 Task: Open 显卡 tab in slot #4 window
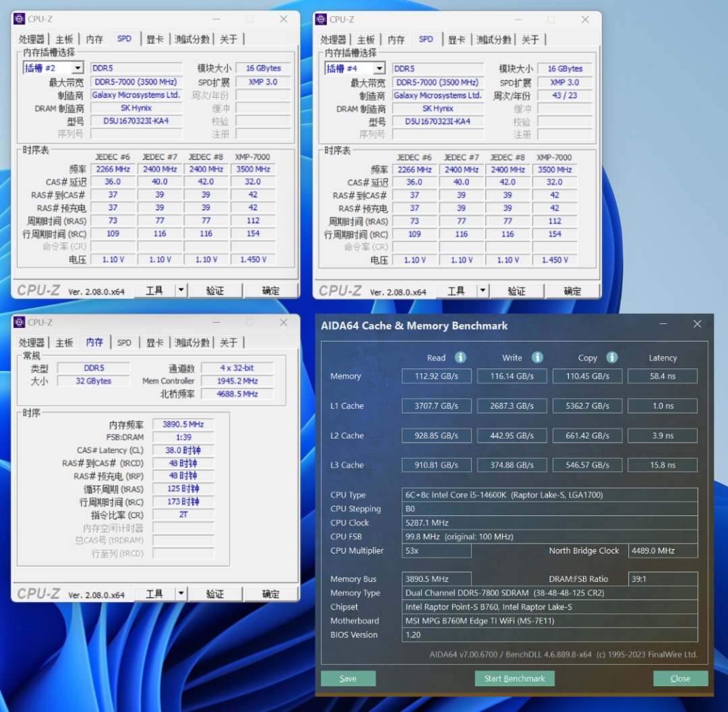tap(456, 40)
